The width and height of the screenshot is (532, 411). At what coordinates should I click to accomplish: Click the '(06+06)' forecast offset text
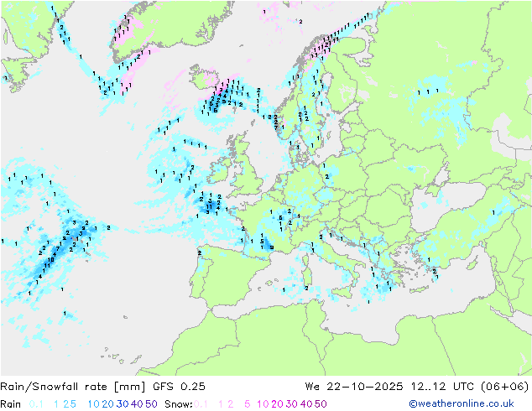click(x=505, y=387)
